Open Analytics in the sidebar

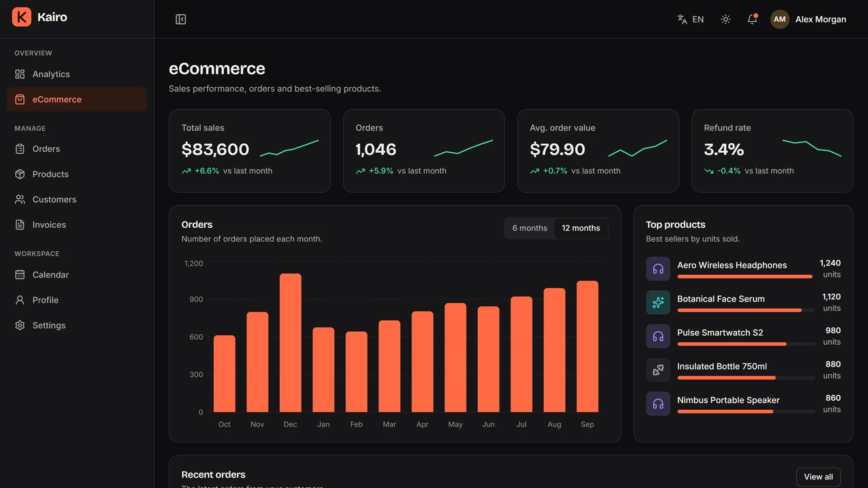[77, 74]
